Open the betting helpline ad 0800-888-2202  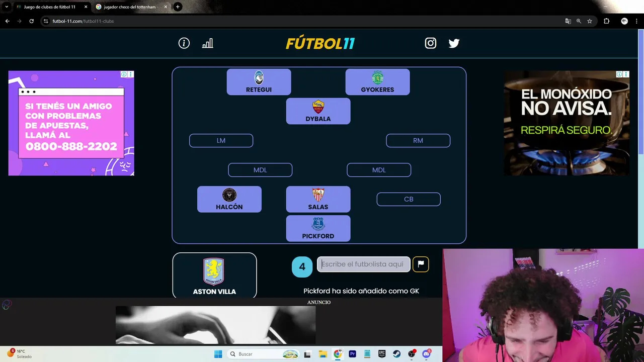pyautogui.click(x=71, y=123)
